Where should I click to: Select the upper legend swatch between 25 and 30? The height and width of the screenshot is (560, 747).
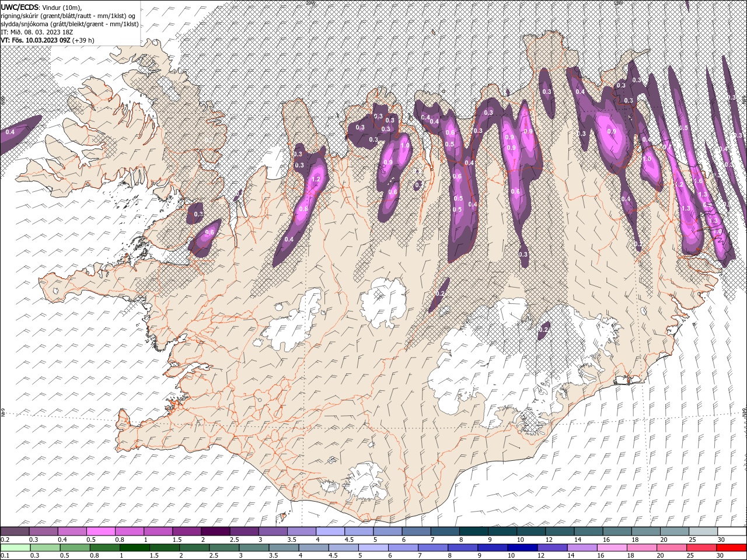(703, 531)
